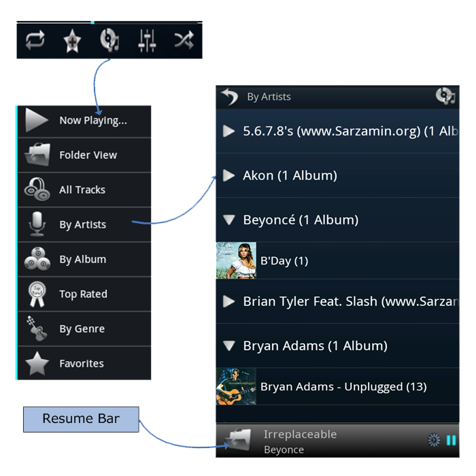Toggle shuffle mode icon
Screen dimensions: 476x476
pos(184,40)
